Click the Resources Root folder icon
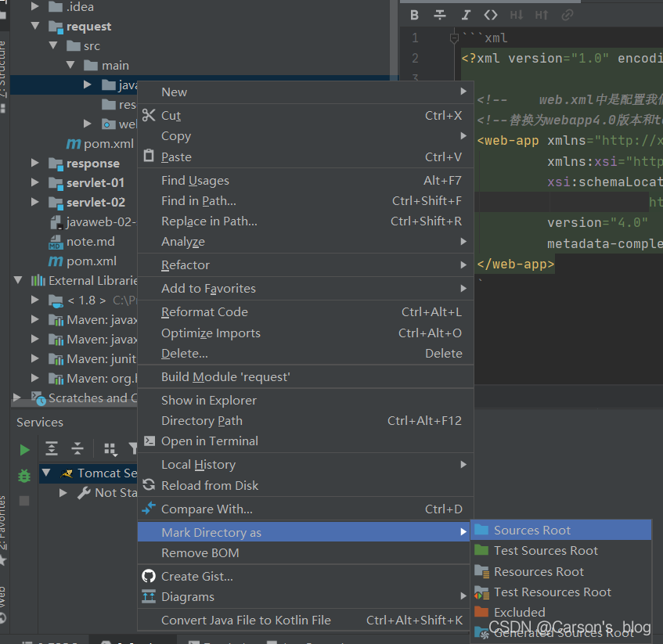 pos(481,571)
